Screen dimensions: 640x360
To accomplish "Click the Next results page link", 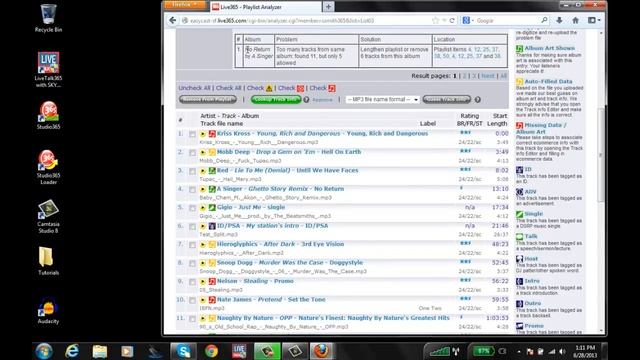I will point(488,76).
